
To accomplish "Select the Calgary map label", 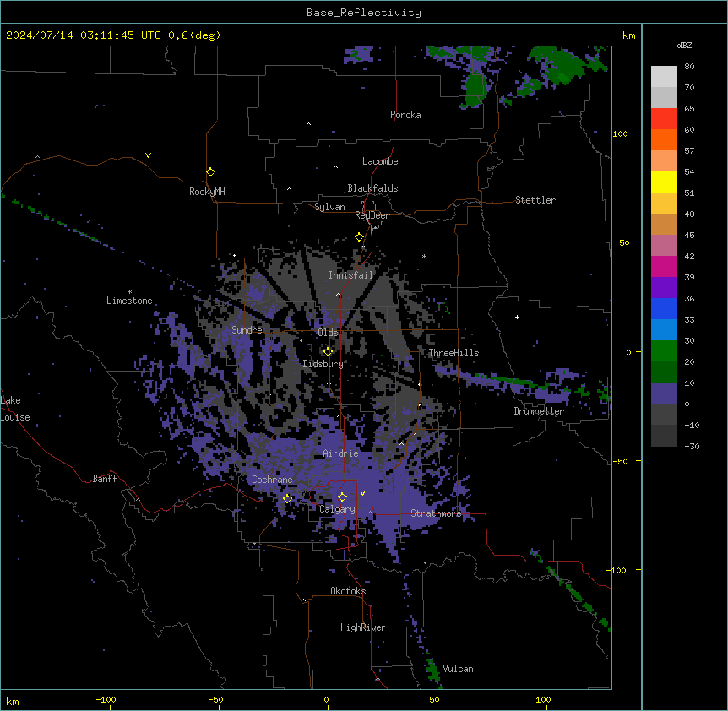I will point(337,509).
